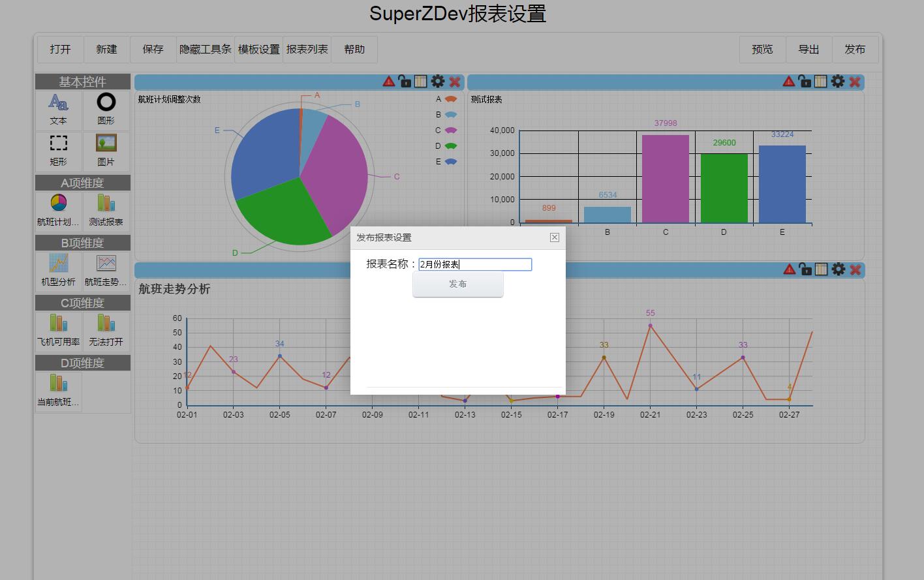The height and width of the screenshot is (580, 924).
Task: Click the 发布报表设置 dialog title
Action: [x=384, y=237]
